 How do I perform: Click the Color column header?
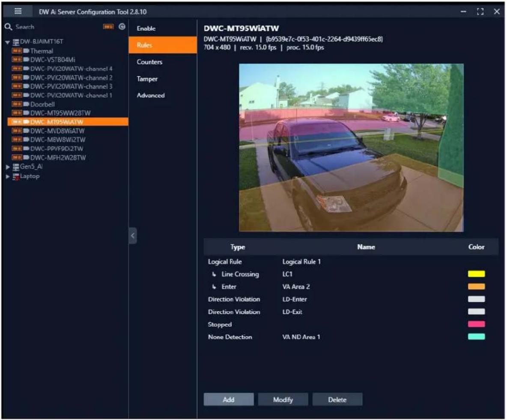pos(476,247)
